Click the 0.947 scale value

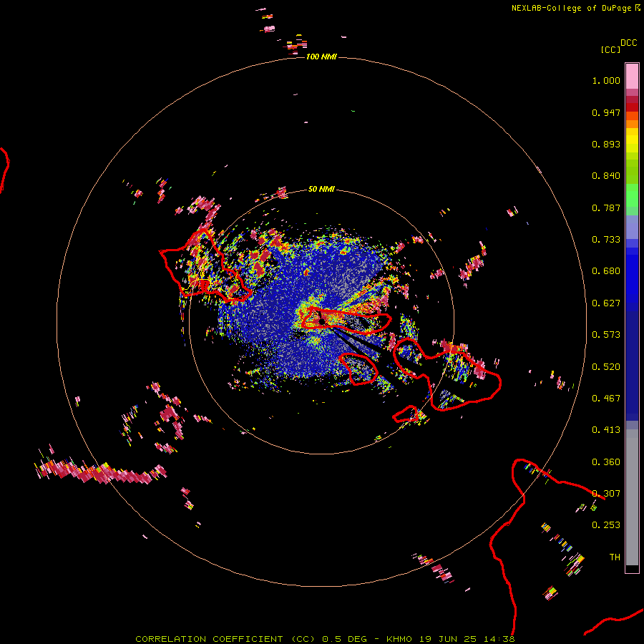point(606,112)
